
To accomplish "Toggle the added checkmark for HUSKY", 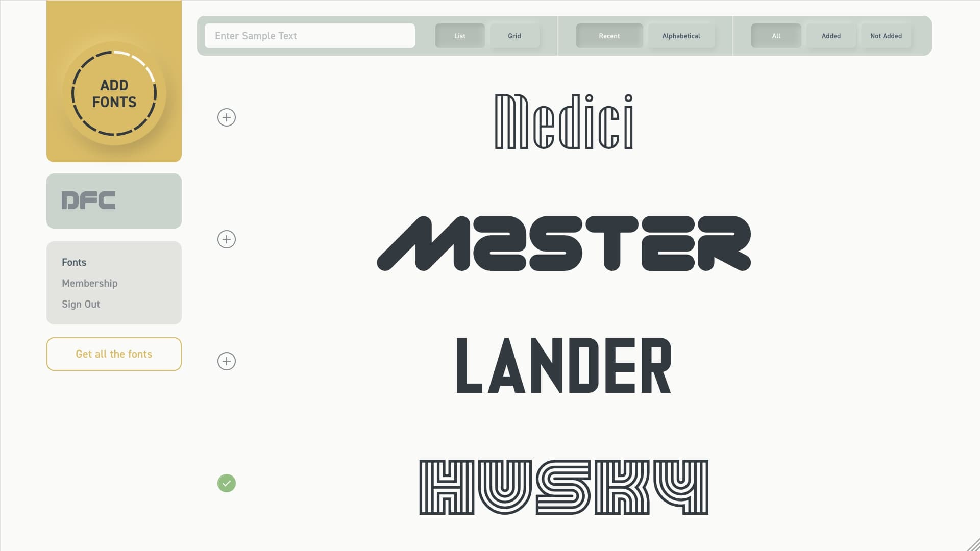I will pos(226,483).
